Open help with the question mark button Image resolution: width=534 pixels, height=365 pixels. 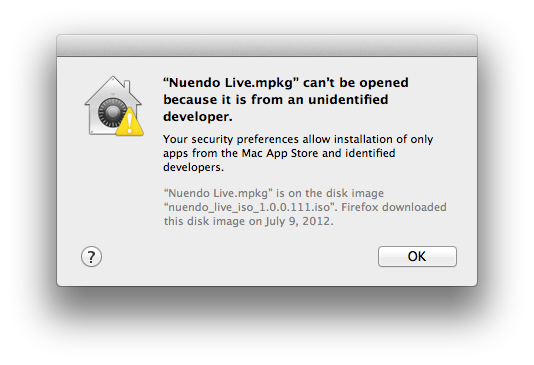click(91, 256)
